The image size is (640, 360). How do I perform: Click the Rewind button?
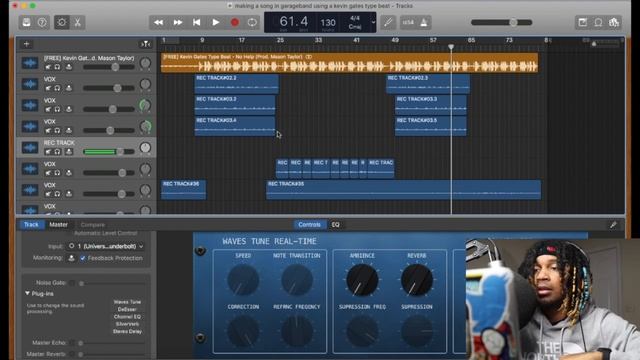(158, 22)
